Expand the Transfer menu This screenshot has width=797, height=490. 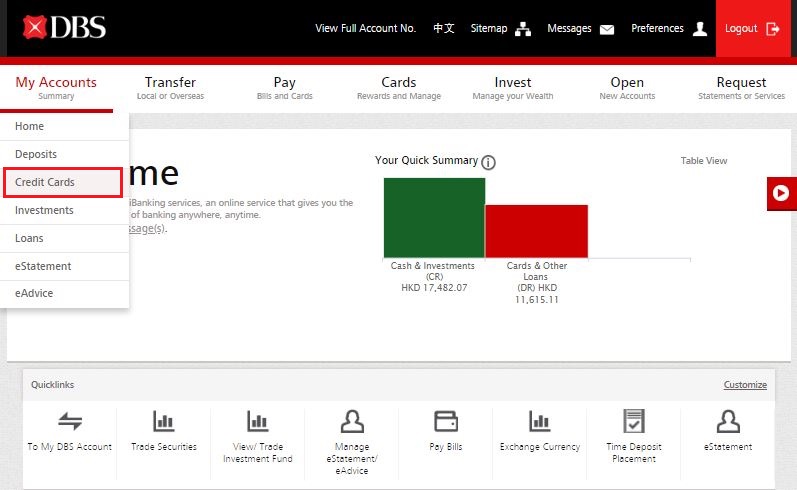pyautogui.click(x=170, y=88)
